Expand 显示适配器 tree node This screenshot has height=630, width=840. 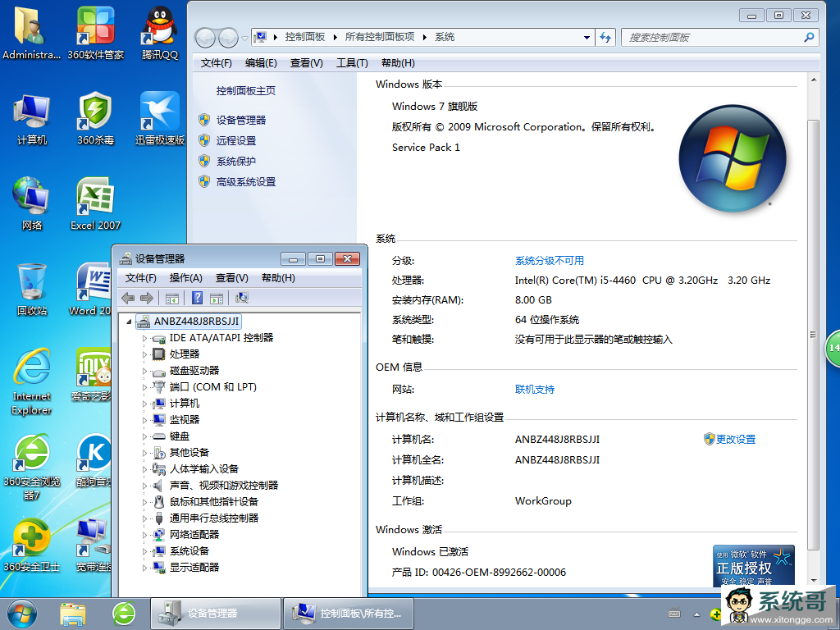(x=144, y=568)
